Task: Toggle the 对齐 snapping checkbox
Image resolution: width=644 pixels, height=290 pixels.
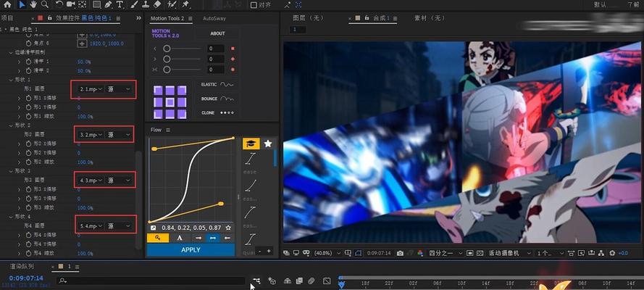Action: pos(254,5)
